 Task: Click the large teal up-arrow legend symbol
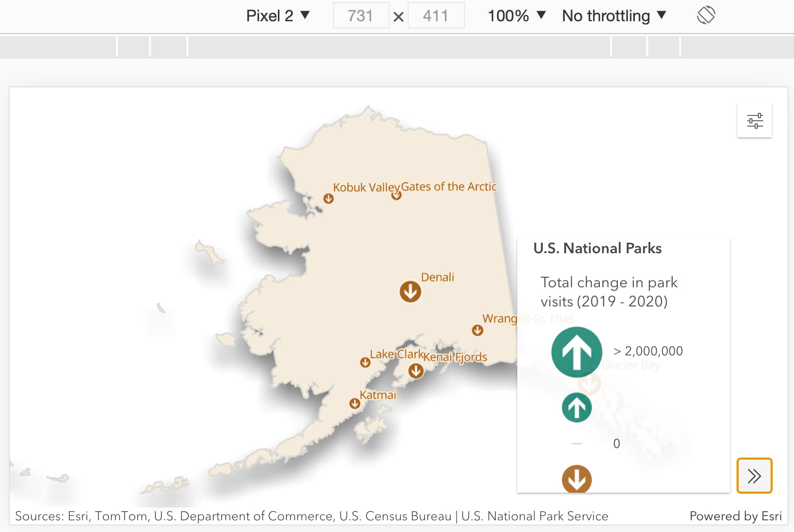click(x=577, y=352)
